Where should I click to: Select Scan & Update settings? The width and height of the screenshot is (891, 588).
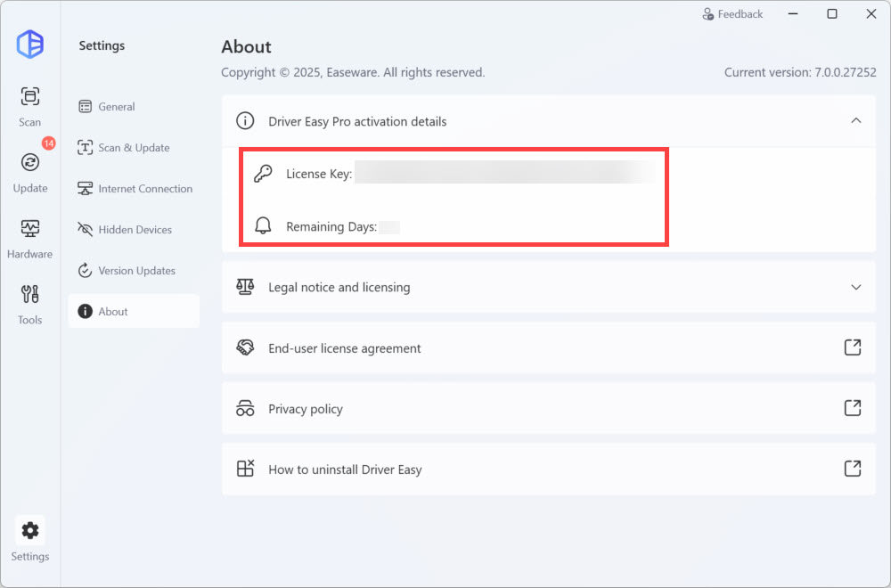[135, 148]
